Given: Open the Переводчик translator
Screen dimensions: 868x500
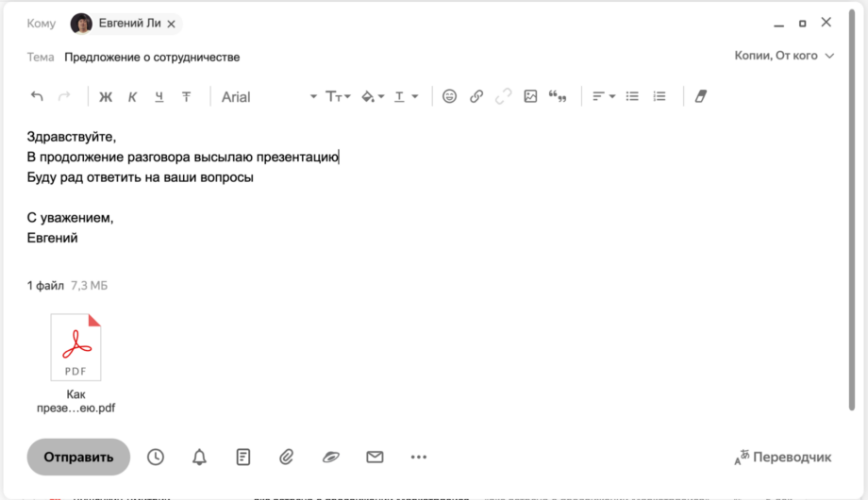Looking at the screenshot, I should click(783, 457).
